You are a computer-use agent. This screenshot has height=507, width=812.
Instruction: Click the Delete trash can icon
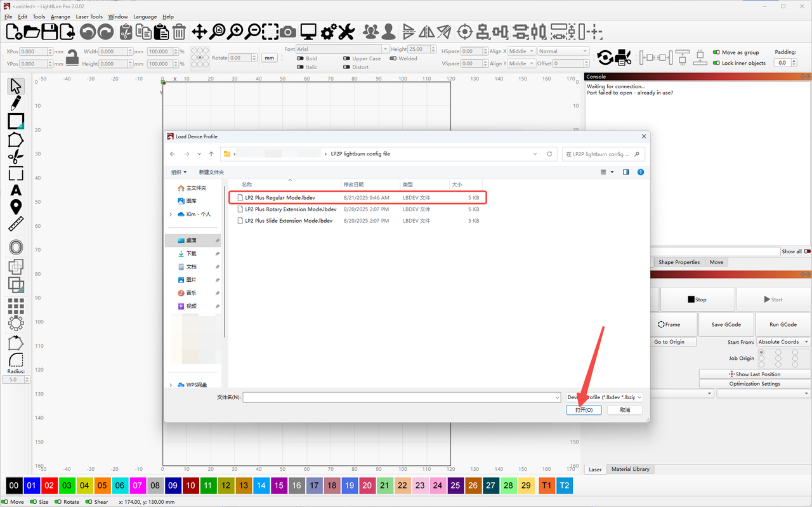[180, 31]
